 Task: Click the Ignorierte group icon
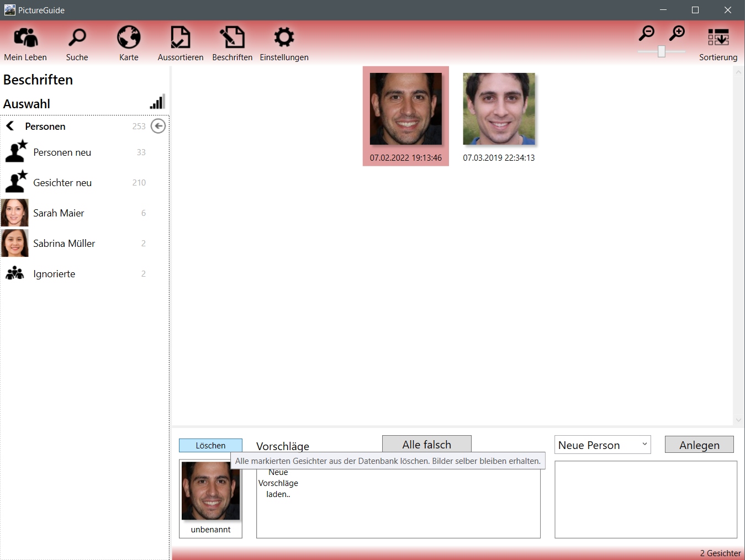tap(15, 273)
